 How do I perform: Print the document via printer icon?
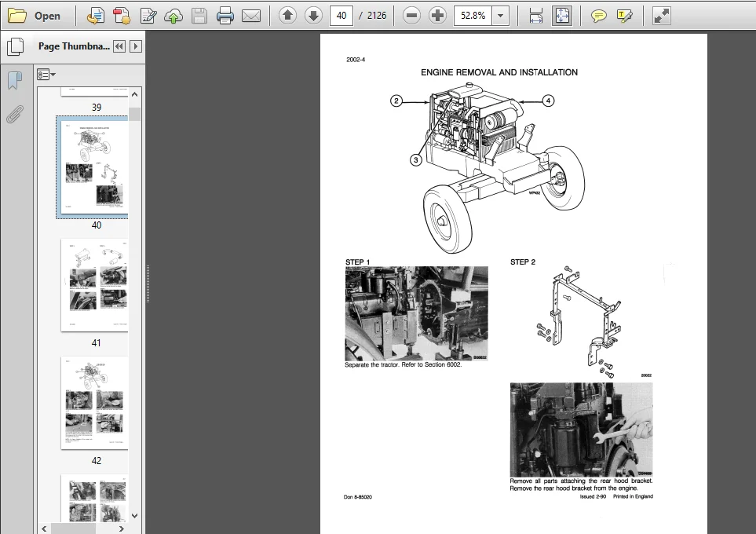pyautogui.click(x=225, y=16)
